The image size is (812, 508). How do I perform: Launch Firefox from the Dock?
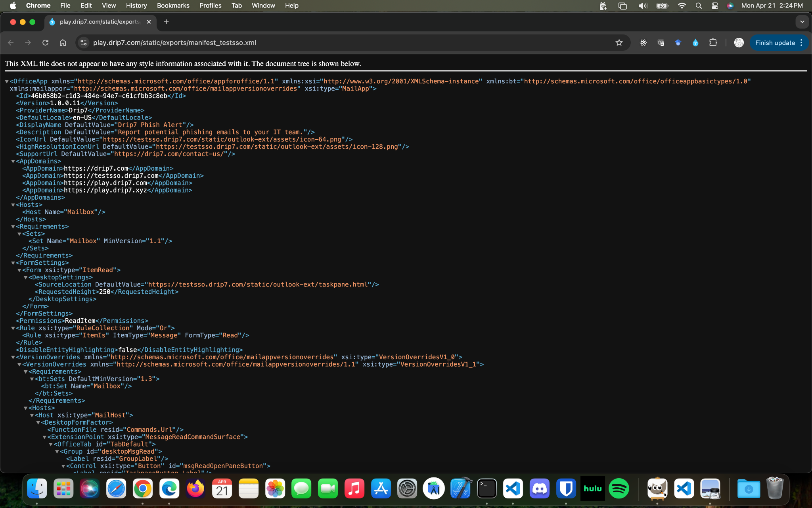pyautogui.click(x=195, y=489)
